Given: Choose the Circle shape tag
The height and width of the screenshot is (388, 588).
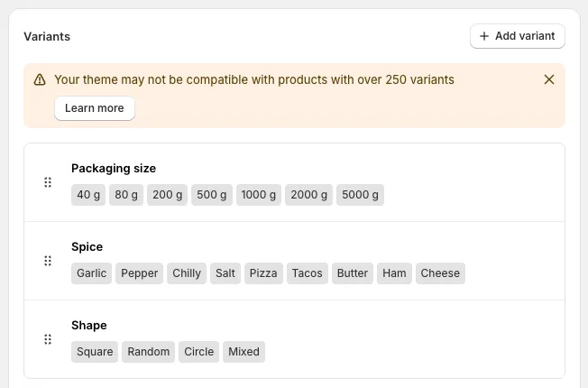Looking at the screenshot, I should coord(198,352).
